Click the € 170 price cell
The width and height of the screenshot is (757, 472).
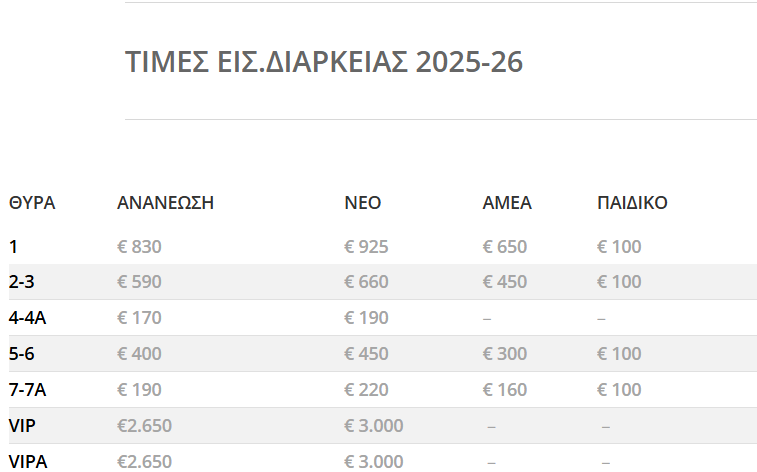(139, 318)
